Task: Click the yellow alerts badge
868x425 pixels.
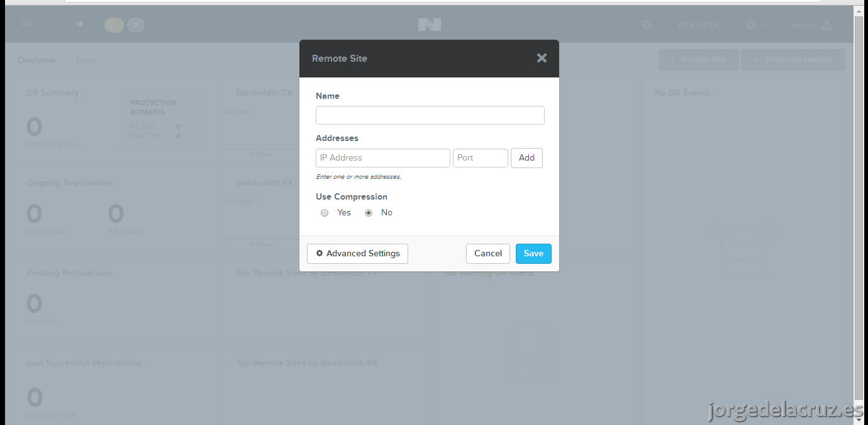Action: [x=114, y=25]
